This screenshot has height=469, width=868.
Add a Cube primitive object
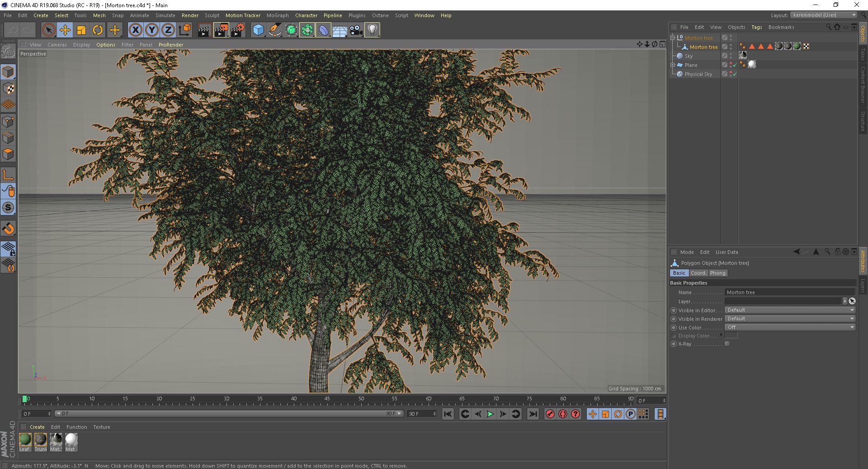(258, 30)
